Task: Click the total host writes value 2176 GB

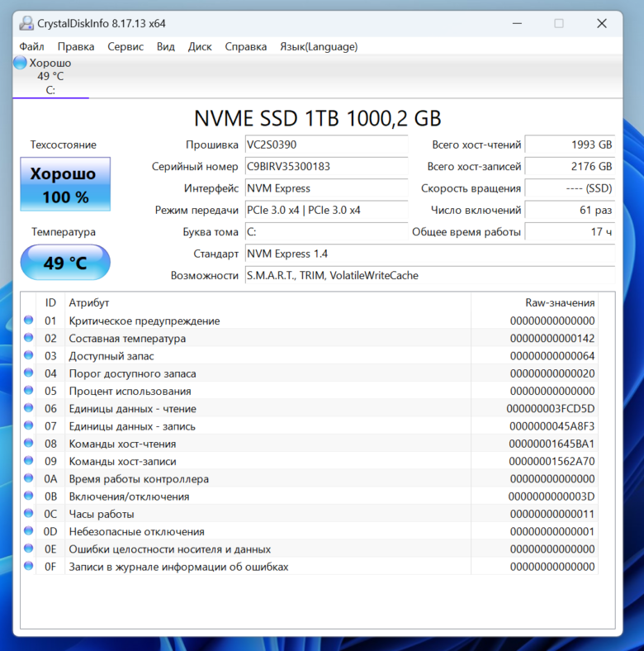Action: (x=570, y=167)
